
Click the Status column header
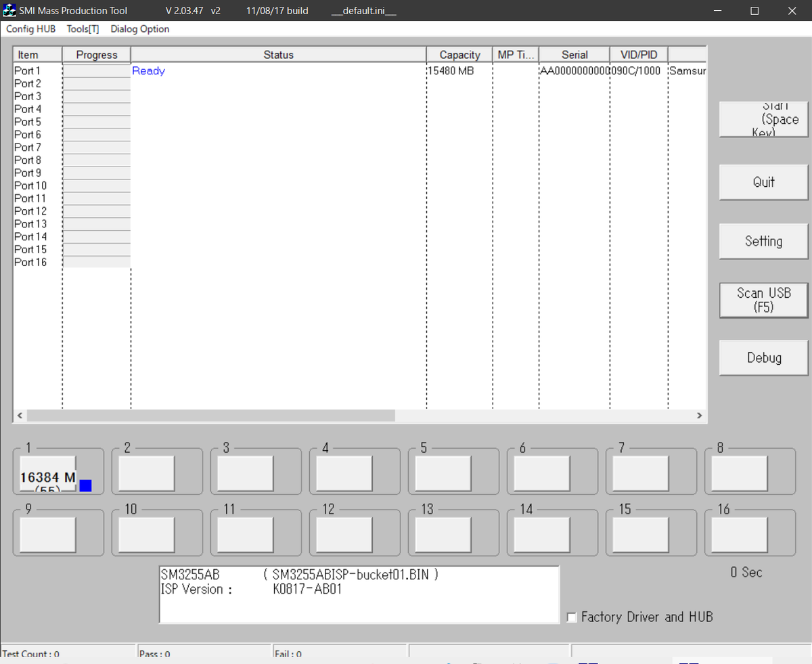point(279,55)
